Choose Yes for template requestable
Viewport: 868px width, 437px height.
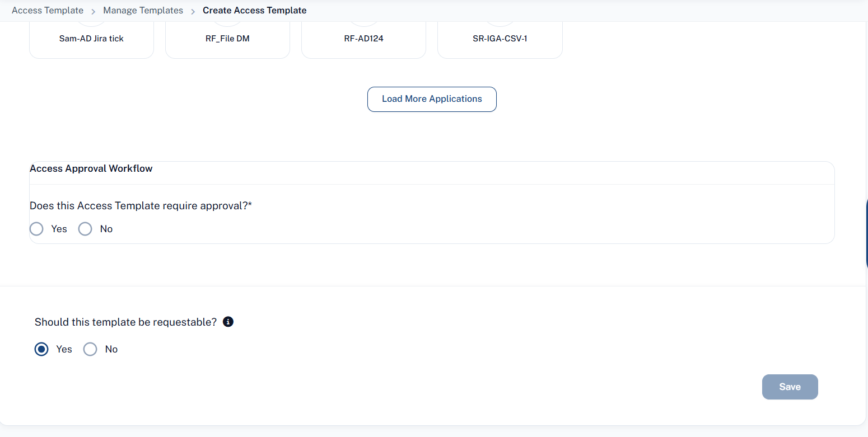click(41, 349)
